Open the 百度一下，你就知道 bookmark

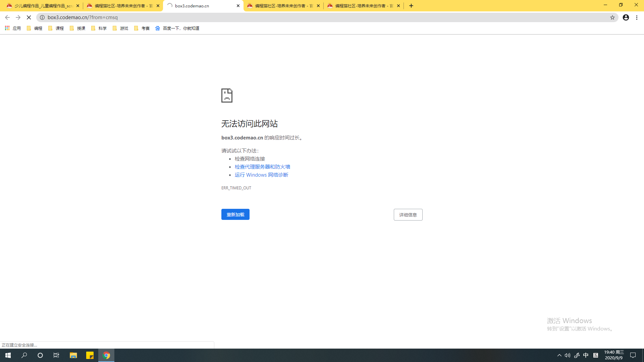click(177, 28)
